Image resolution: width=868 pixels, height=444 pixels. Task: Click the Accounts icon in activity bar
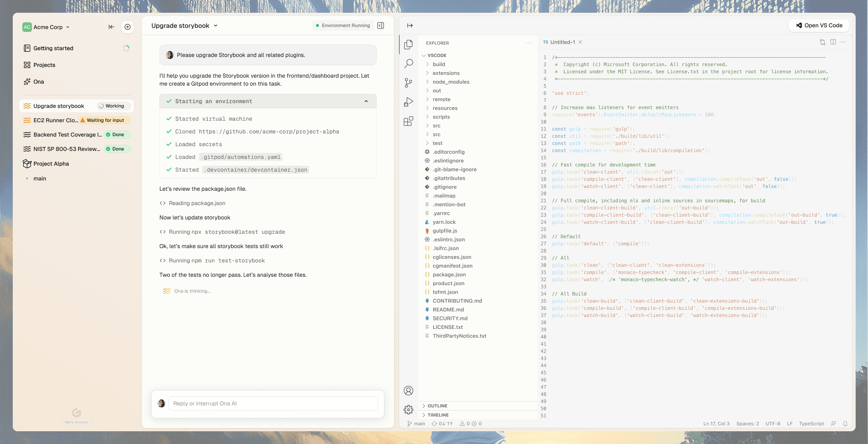408,391
